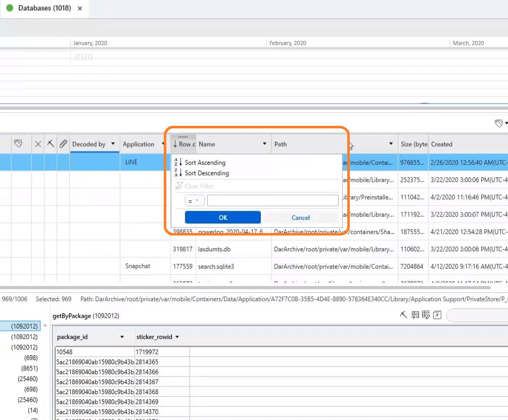Viewport: 508px width, 420px height.
Task: Open the sticker_rowid column filter dropdown
Action: click(x=177, y=337)
